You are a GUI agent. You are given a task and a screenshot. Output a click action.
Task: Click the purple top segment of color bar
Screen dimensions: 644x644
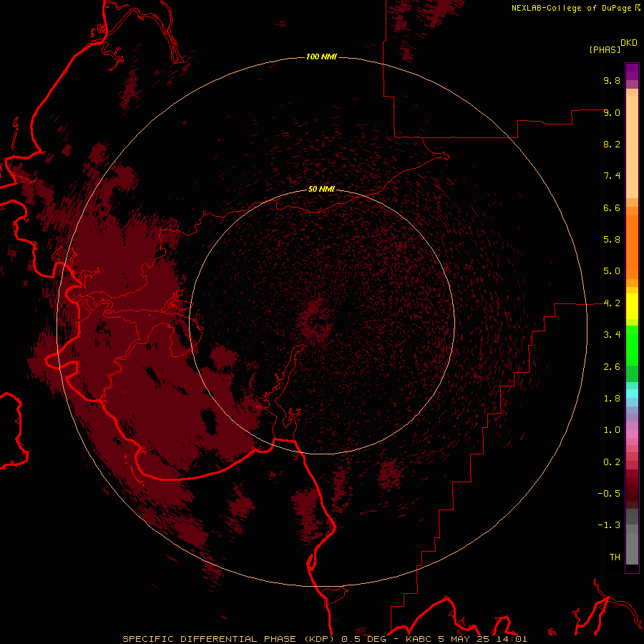[x=632, y=72]
